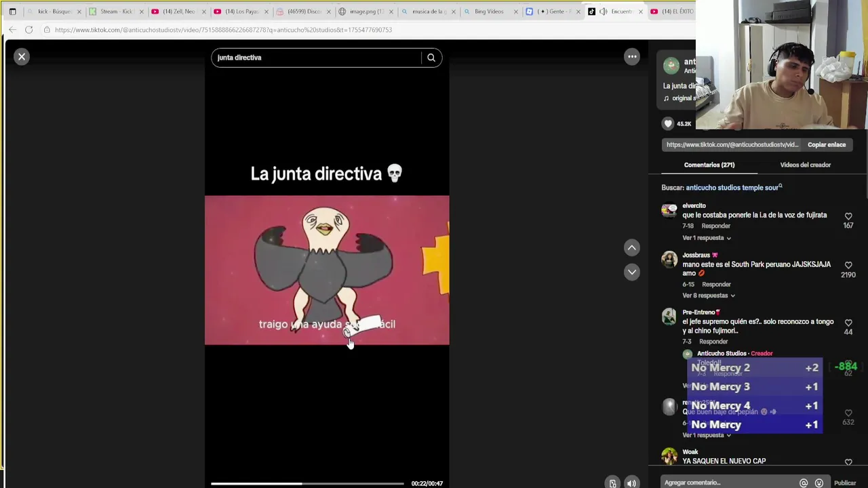Reply to Jossbraus's comment via Responder

716,285
